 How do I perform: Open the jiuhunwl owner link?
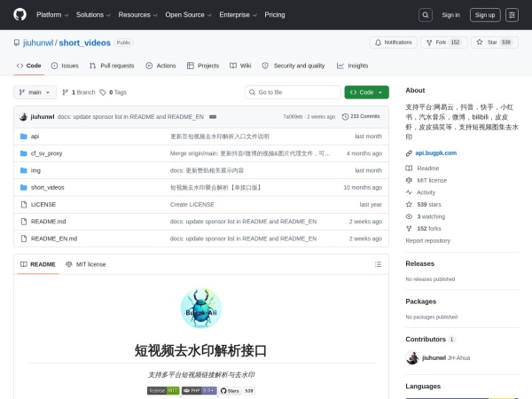point(38,43)
